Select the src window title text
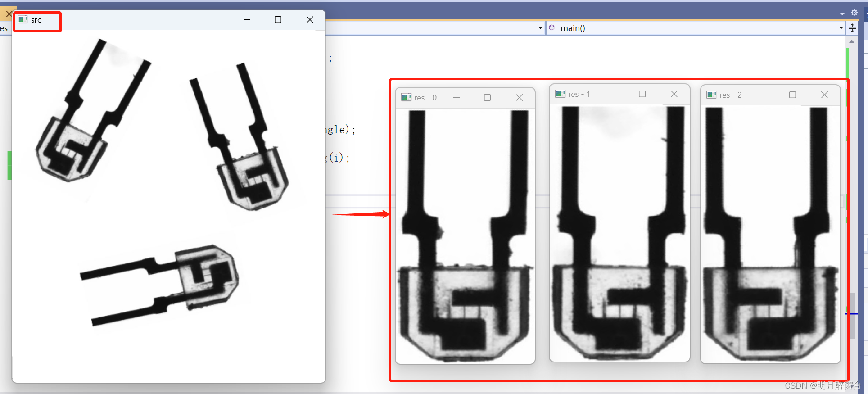This screenshot has width=868, height=394. pyautogui.click(x=36, y=20)
